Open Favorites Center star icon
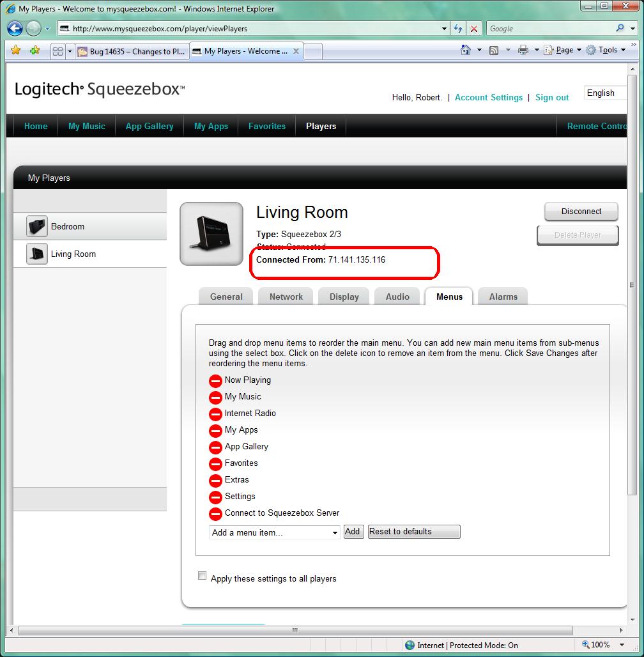This screenshot has height=657, width=644. 16,50
